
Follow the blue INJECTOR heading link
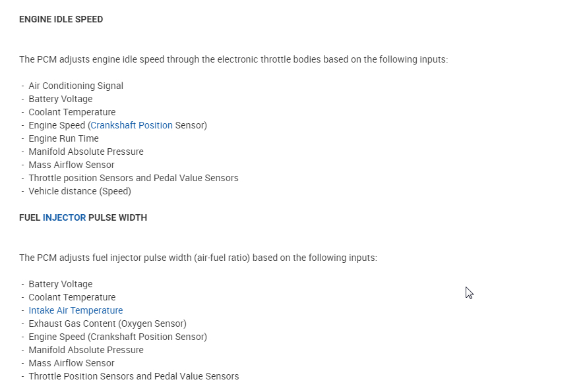(64, 217)
